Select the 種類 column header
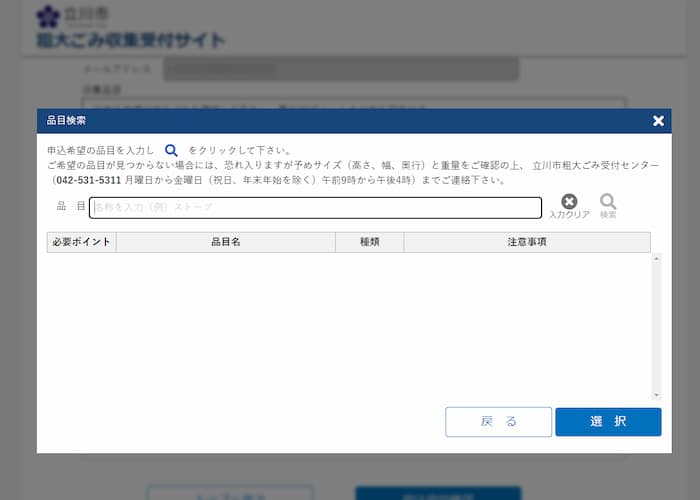The image size is (700, 500). [369, 242]
